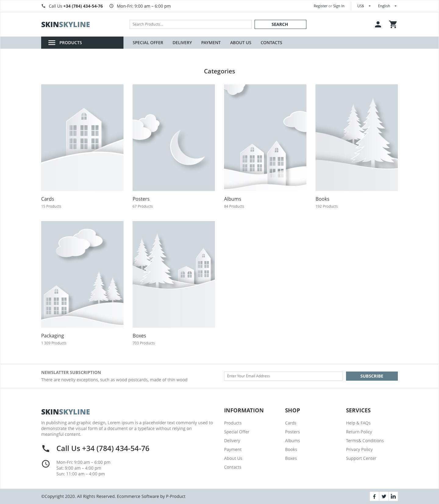Image resolution: width=439 pixels, height=504 pixels.
Task: Click the footer clock icon
Action: pos(45,464)
